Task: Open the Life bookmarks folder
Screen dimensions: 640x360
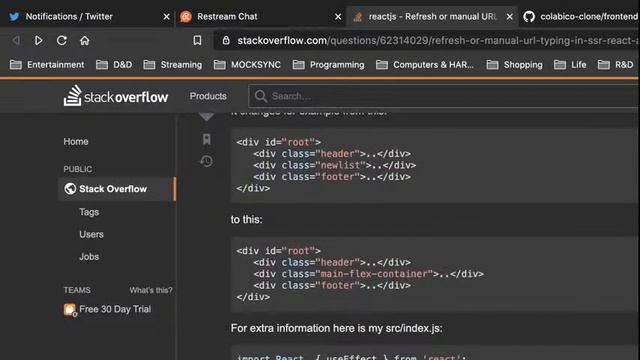Action: pyautogui.click(x=570, y=64)
